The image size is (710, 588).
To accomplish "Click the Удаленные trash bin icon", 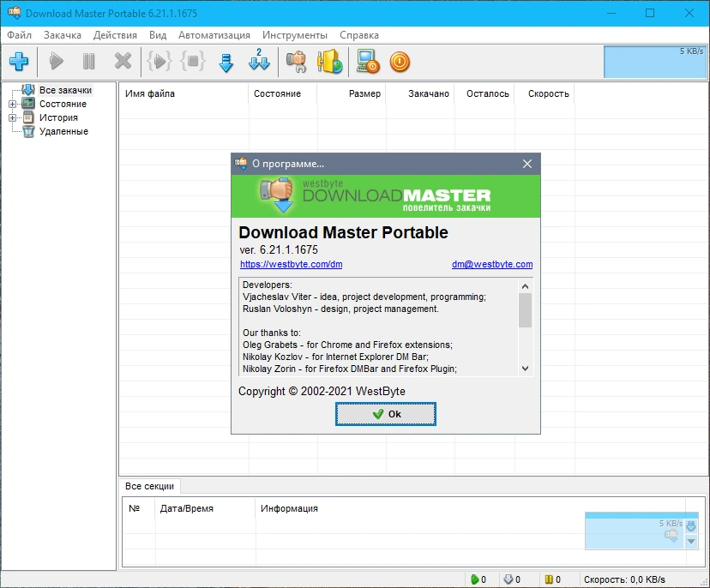I will (x=28, y=131).
